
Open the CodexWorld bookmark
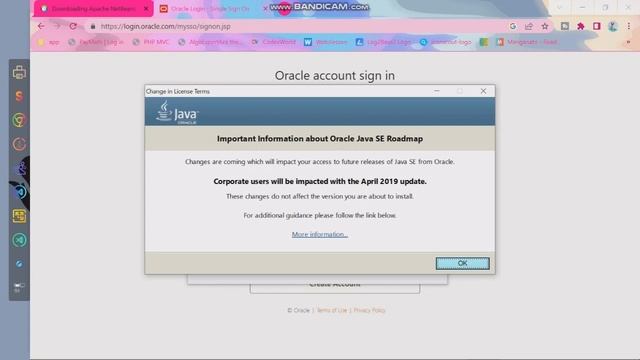coord(273,42)
